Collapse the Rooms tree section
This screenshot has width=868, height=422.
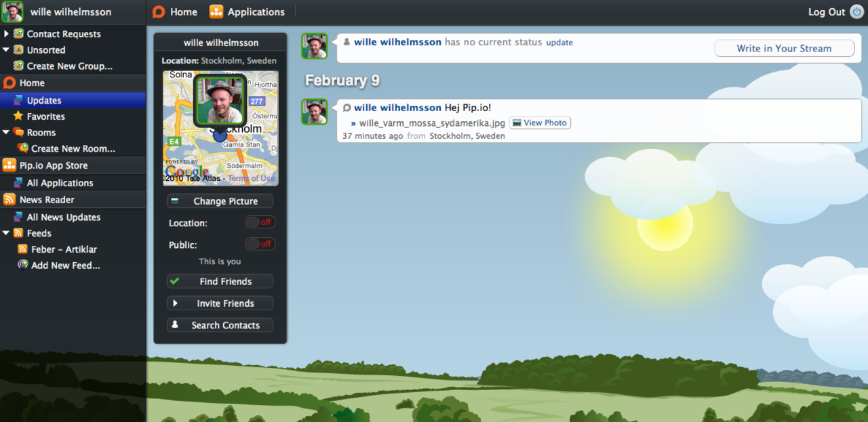click(6, 133)
